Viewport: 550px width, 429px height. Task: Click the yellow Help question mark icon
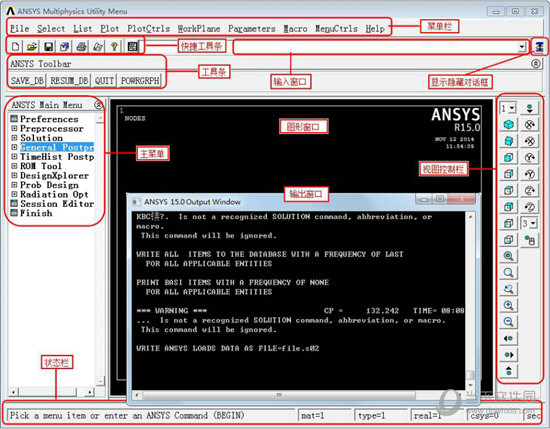[114, 46]
